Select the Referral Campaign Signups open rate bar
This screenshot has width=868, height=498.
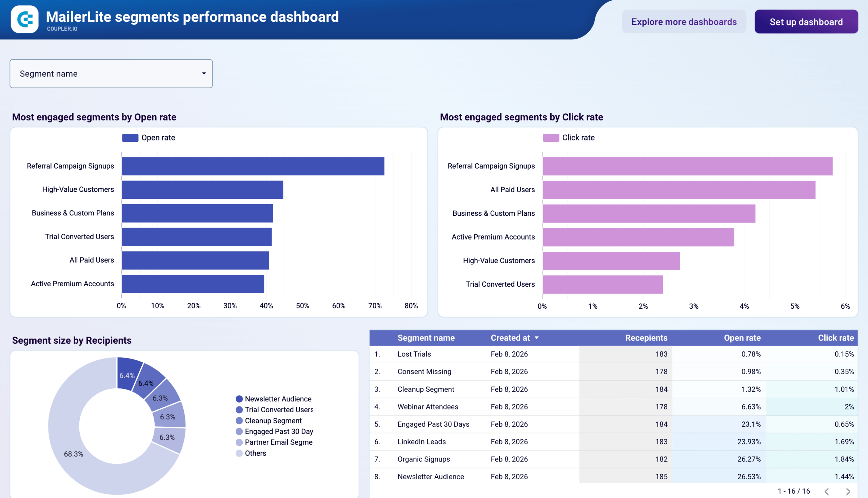click(x=252, y=166)
